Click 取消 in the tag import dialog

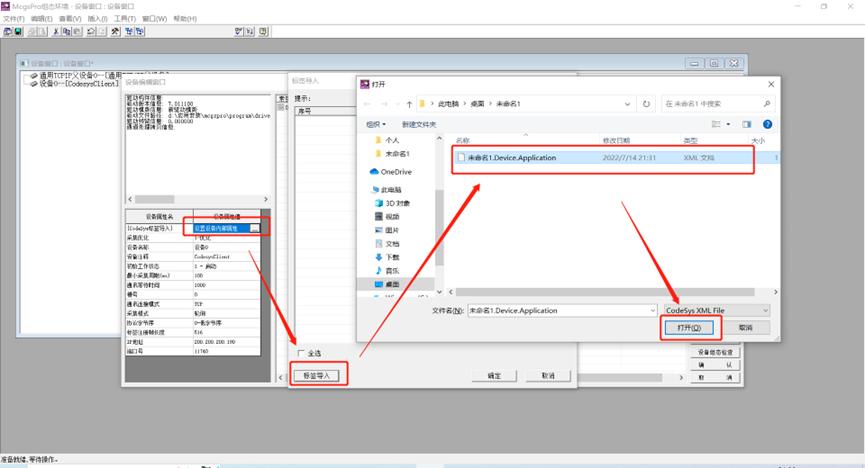pos(548,376)
